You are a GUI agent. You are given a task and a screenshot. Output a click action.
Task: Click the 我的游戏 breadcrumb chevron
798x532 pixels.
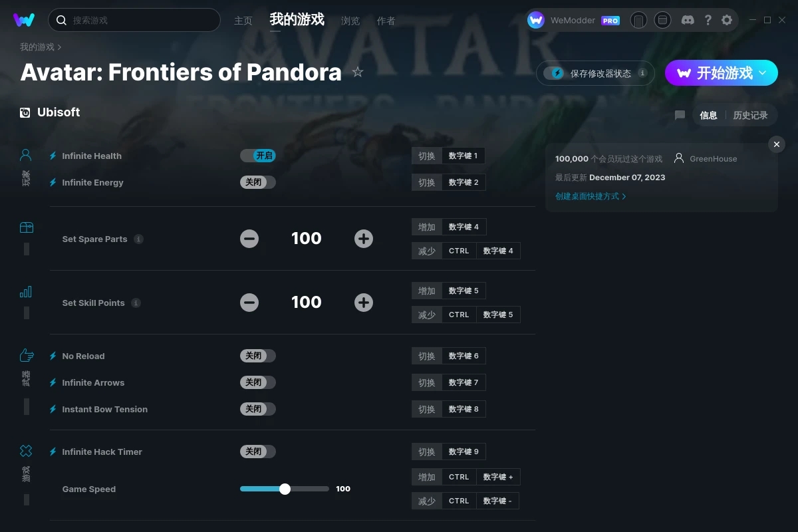tap(60, 47)
